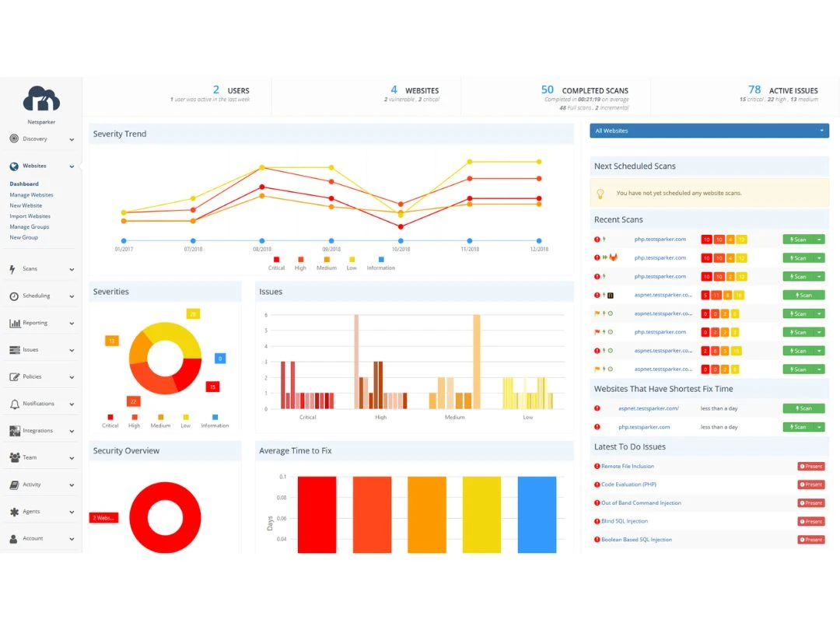Select New Group submenu item
840x630 pixels.
pos(23,237)
